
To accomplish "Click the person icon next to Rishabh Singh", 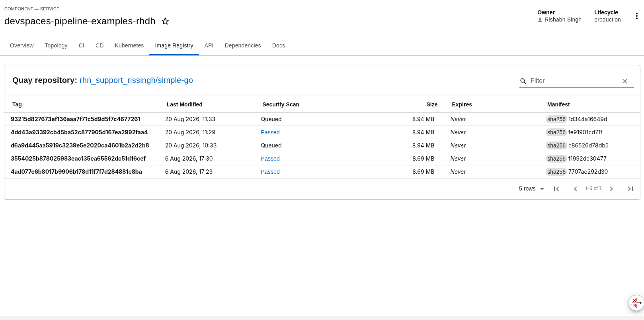I will point(540,20).
